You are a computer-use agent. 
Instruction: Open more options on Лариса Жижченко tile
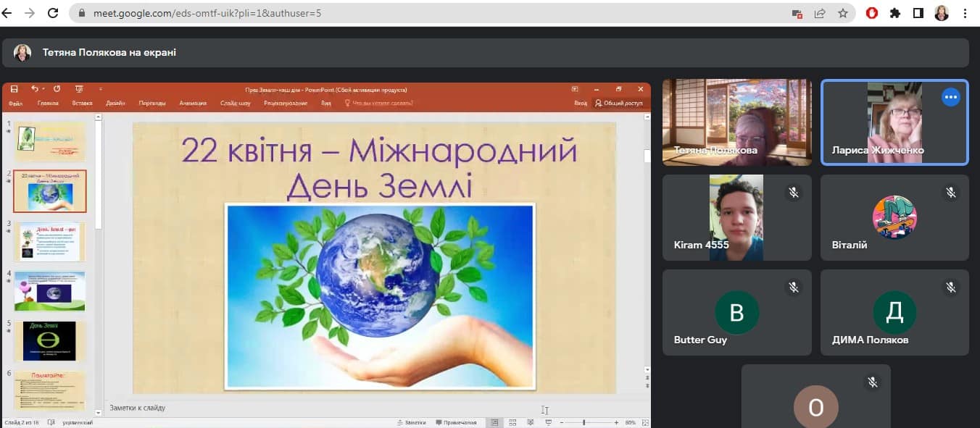[950, 97]
